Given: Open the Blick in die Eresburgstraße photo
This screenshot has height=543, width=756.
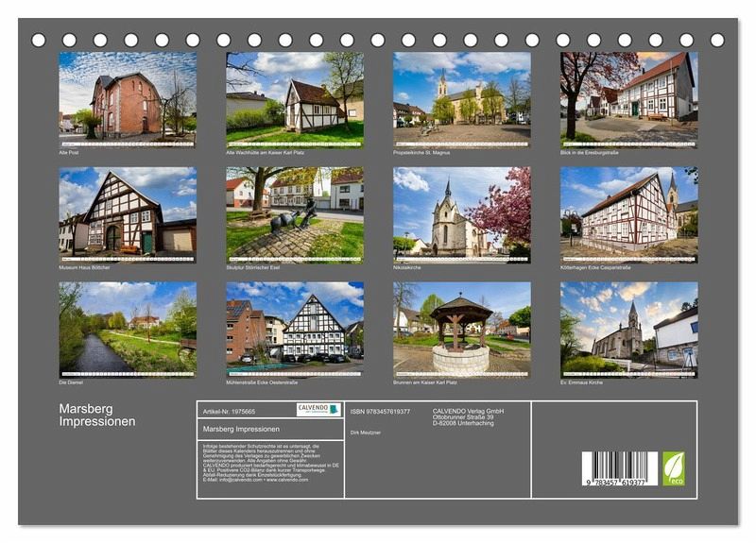Looking at the screenshot, I should pos(628,95).
